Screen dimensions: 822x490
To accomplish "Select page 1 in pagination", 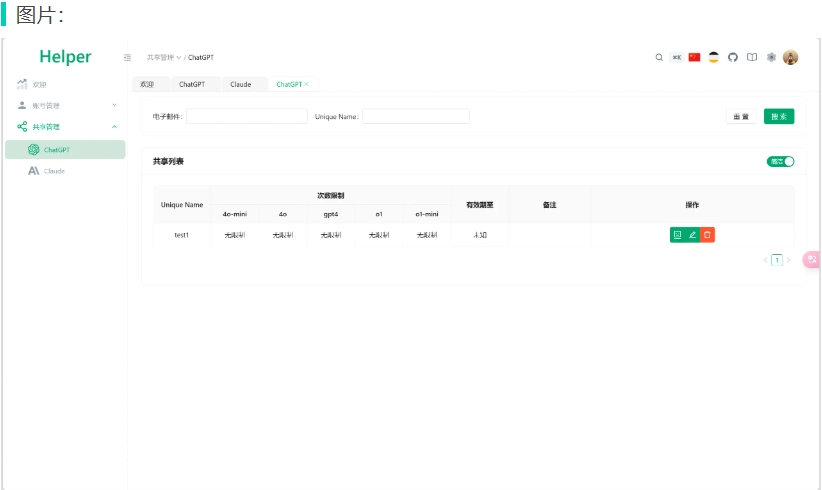I will pos(777,260).
